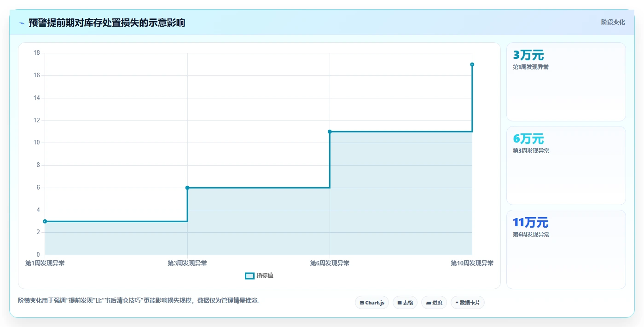Click the x-axis label 第10周发现异常

click(x=472, y=264)
